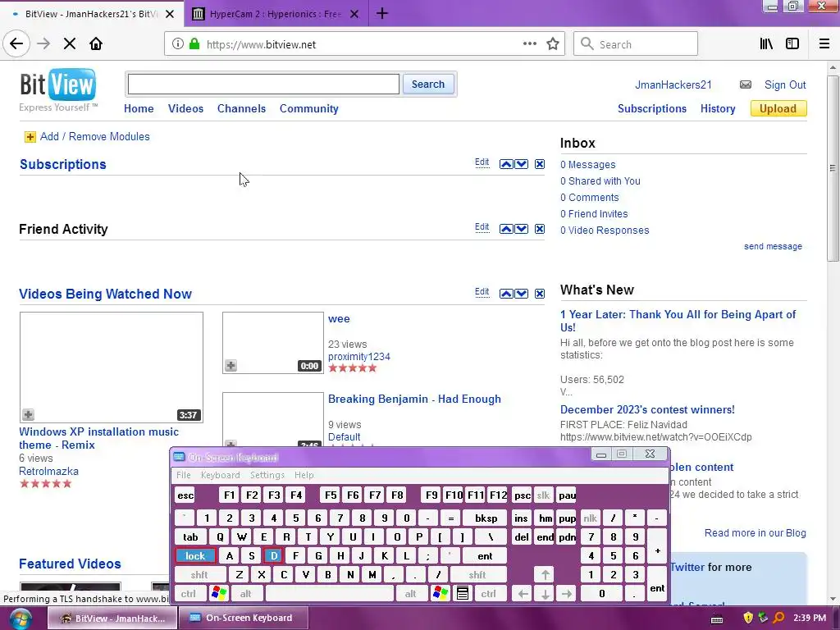Move the Friend Activity module up
This screenshot has width=840, height=630.
[x=506, y=229]
